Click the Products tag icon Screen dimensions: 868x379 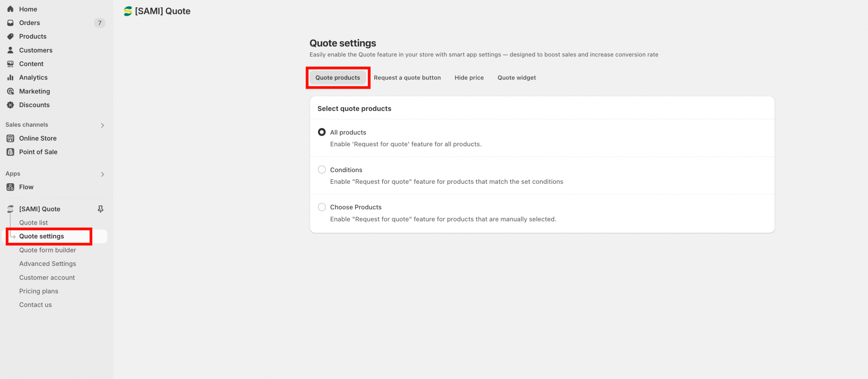[10, 36]
